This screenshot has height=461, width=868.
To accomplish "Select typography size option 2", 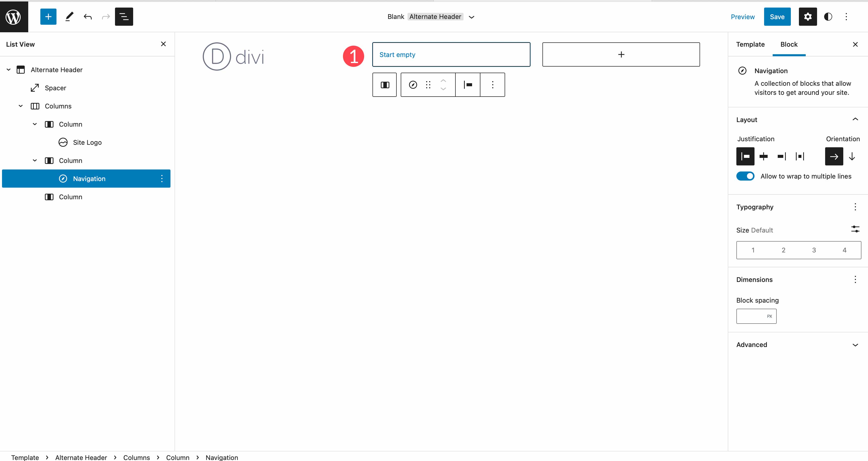I will 783,250.
